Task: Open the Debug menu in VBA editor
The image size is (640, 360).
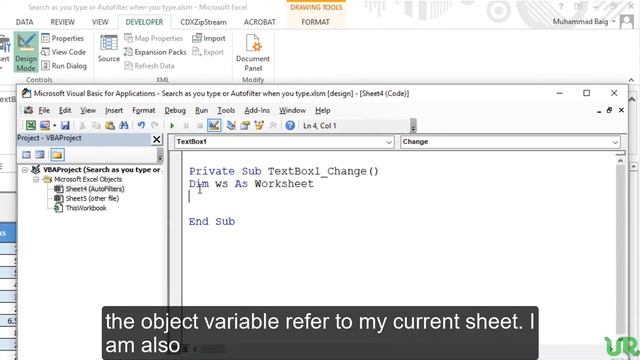Action: [x=175, y=111]
